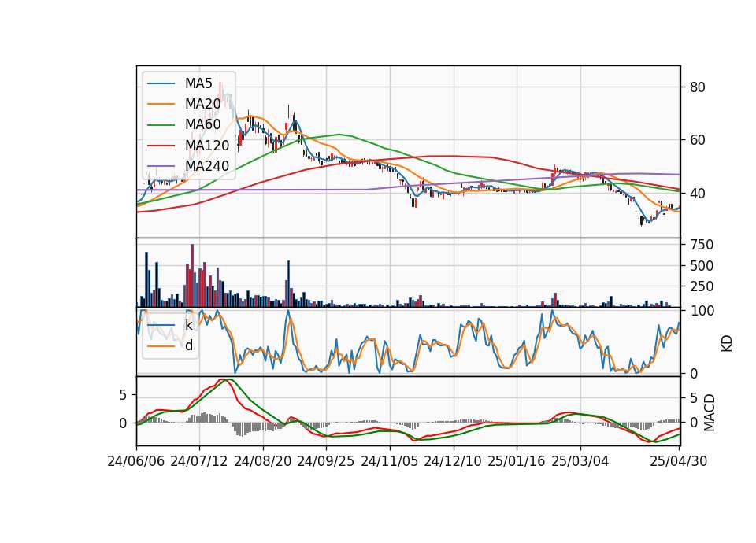Click the green MA60 legend line sample
The height and width of the screenshot is (543, 756).
[161, 125]
